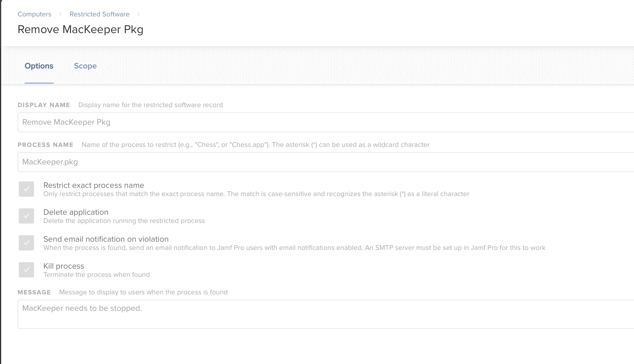Click 'Terminate the process when found' description
The height and width of the screenshot is (364, 634).
click(x=97, y=275)
